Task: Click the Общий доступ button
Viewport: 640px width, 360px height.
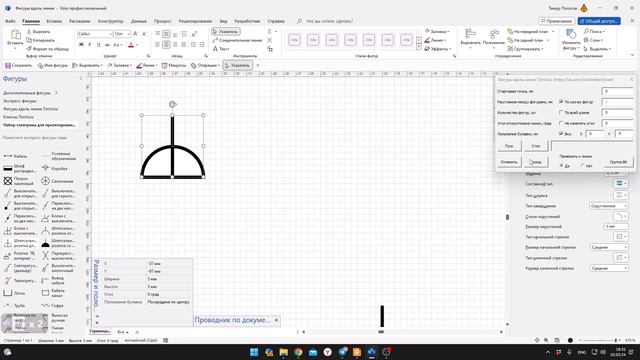Action: pyautogui.click(x=599, y=21)
